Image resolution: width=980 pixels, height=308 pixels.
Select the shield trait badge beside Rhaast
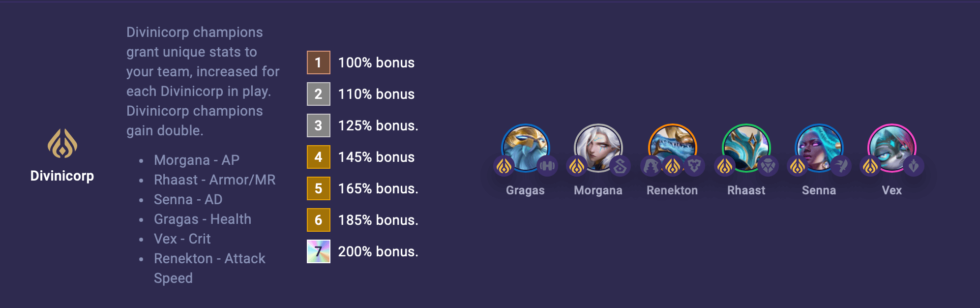point(769,166)
